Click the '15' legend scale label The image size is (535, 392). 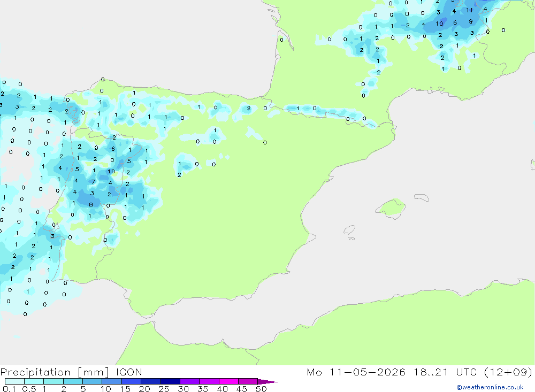[x=125, y=389]
